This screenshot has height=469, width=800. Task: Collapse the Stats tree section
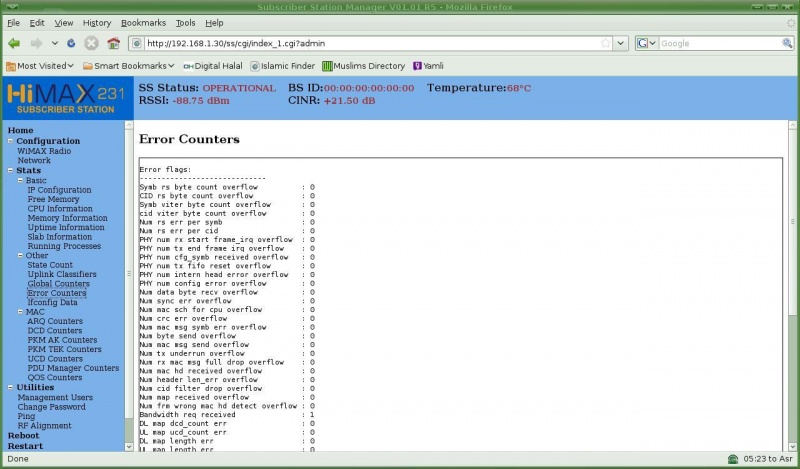coord(10,171)
